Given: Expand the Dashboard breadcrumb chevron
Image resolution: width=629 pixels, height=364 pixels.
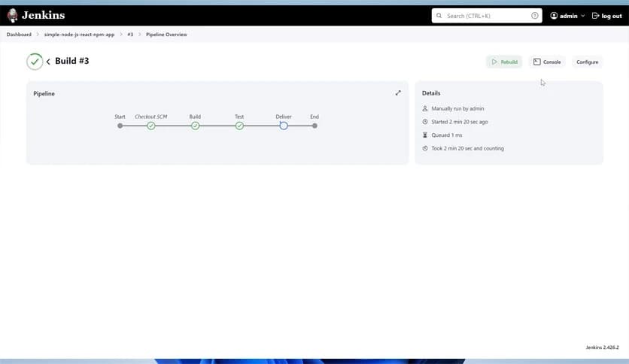Looking at the screenshot, I should pos(38,35).
